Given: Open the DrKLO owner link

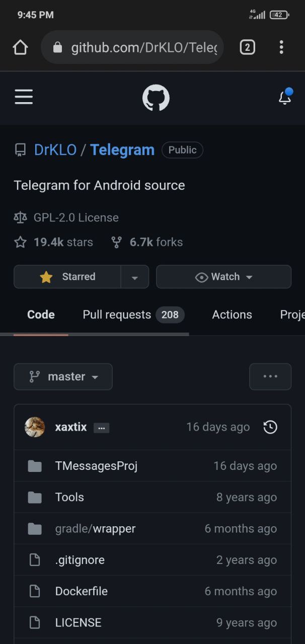Looking at the screenshot, I should [55, 150].
